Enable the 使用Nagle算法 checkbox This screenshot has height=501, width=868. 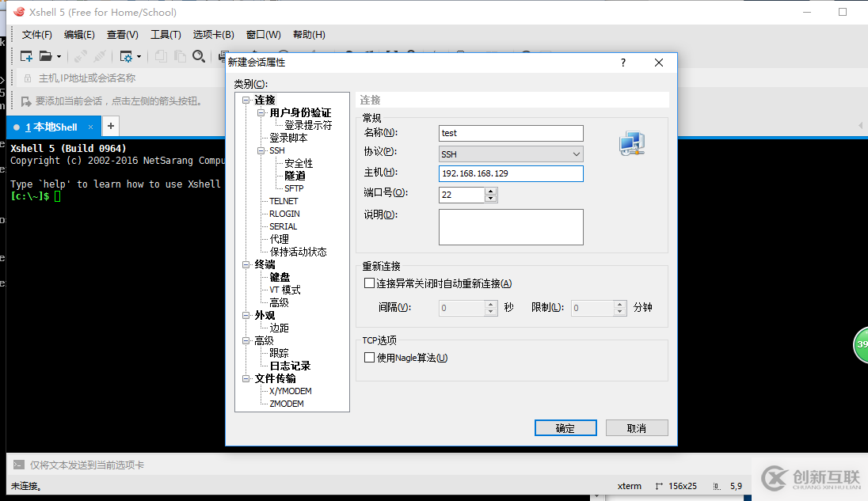369,357
